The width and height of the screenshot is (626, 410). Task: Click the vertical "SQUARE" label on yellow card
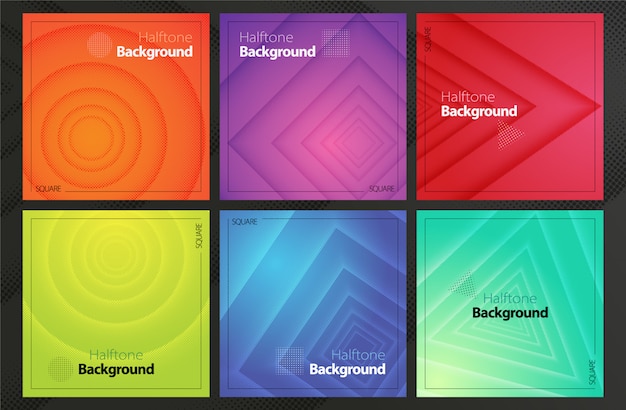click(199, 236)
